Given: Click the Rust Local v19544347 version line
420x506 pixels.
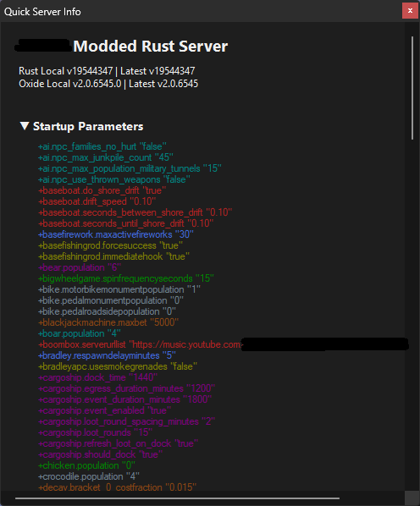Looking at the screenshot, I should tap(107, 71).
